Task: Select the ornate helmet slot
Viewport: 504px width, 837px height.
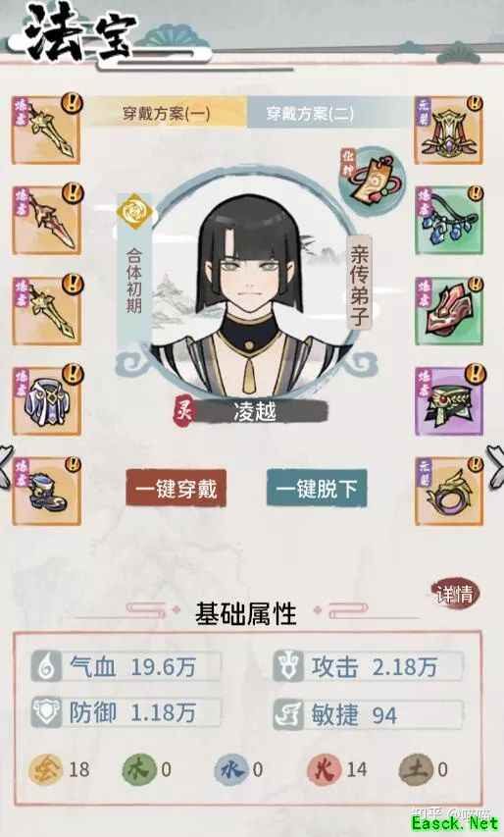Action: point(449,130)
